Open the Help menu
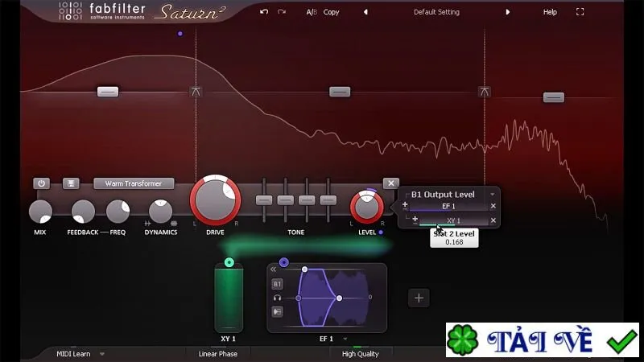 [550, 12]
